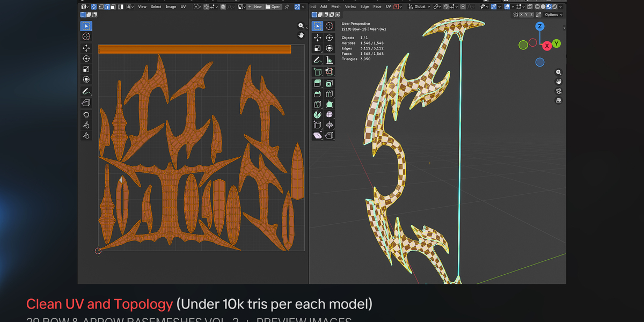
Task: Open the UV editor pivot point dropdown
Action: tap(197, 6)
